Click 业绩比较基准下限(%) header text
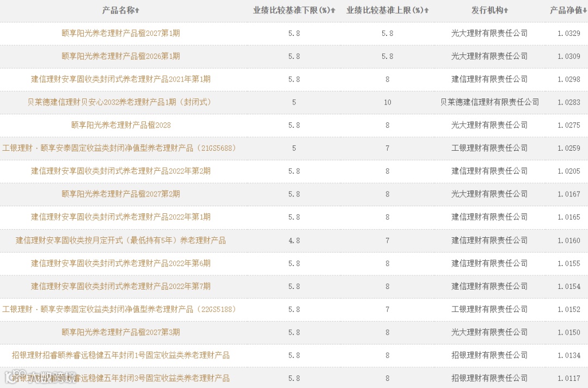The image size is (588, 388). [291, 10]
